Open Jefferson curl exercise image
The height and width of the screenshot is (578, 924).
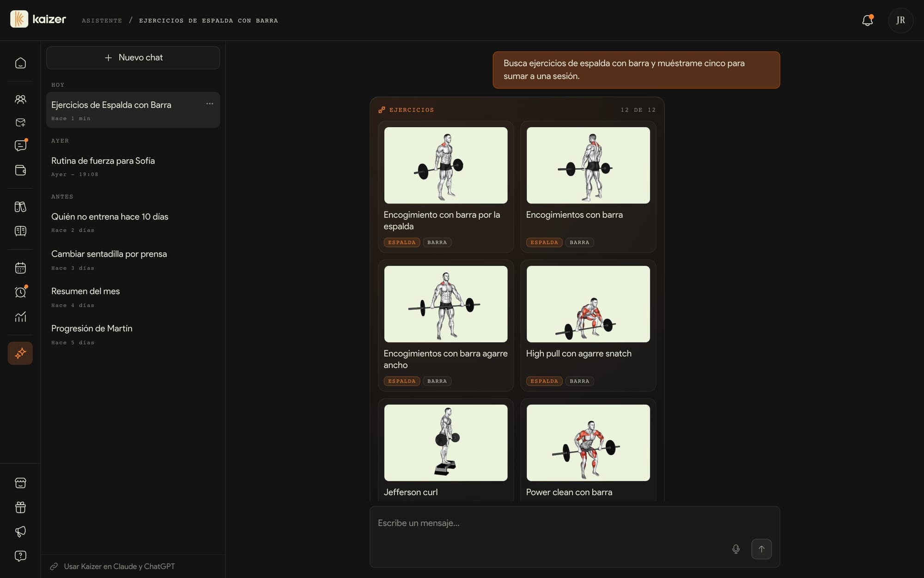[x=446, y=443]
